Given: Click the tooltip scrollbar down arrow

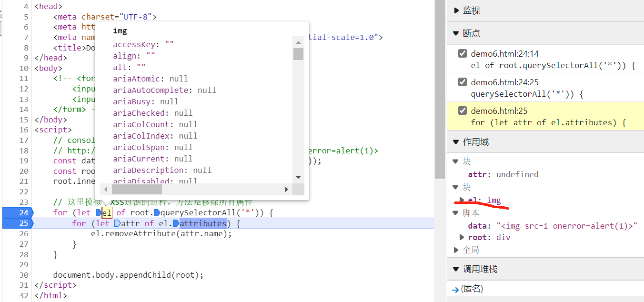Looking at the screenshot, I should 299,177.
